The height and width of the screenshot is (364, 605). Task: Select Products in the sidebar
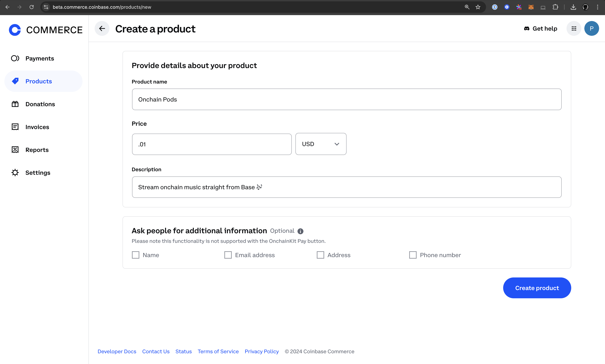(x=38, y=81)
